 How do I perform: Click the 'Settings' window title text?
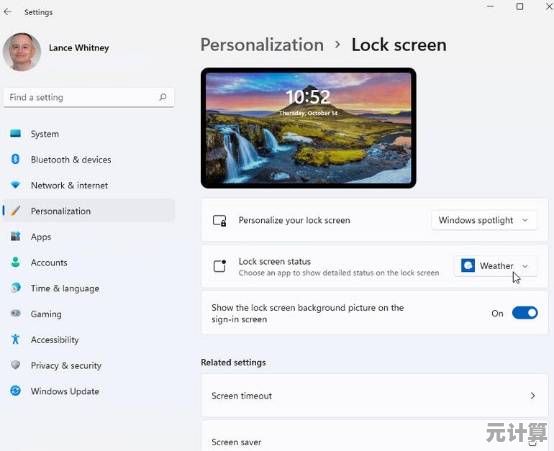[x=39, y=12]
